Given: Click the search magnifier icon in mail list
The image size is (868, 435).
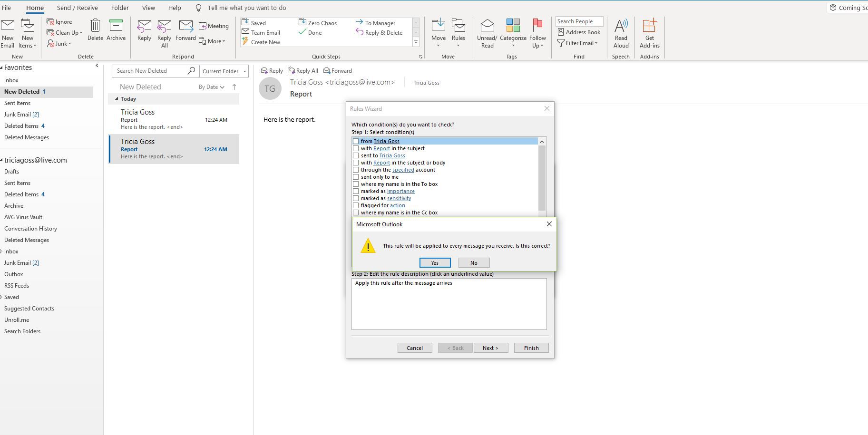Looking at the screenshot, I should point(191,71).
